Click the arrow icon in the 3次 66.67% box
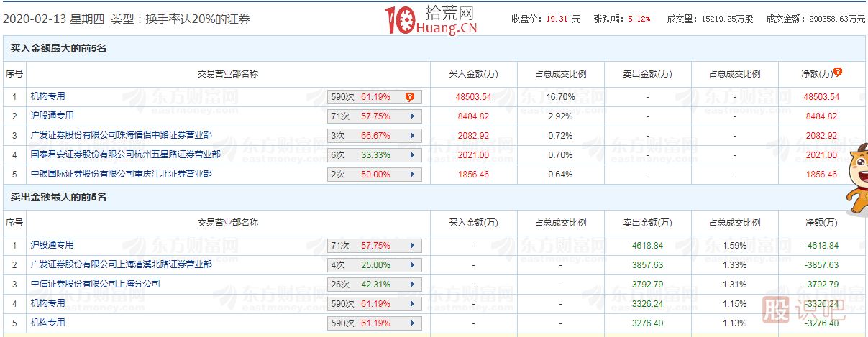The height and width of the screenshot is (337, 868). click(411, 135)
